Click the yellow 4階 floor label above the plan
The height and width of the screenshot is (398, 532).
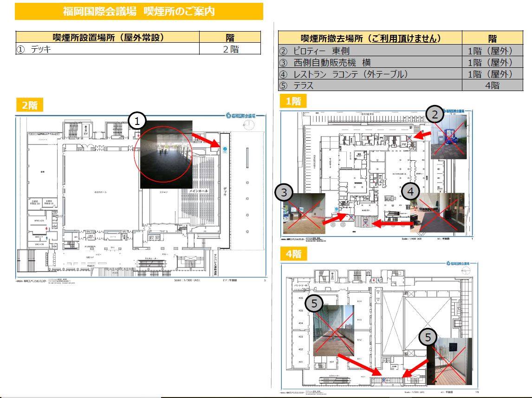click(x=293, y=254)
